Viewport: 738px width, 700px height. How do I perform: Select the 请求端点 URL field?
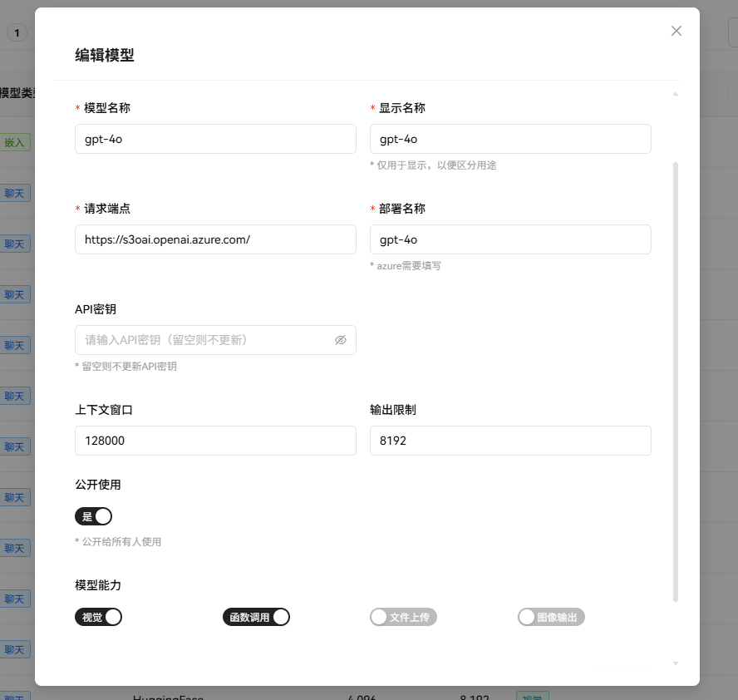(x=215, y=239)
